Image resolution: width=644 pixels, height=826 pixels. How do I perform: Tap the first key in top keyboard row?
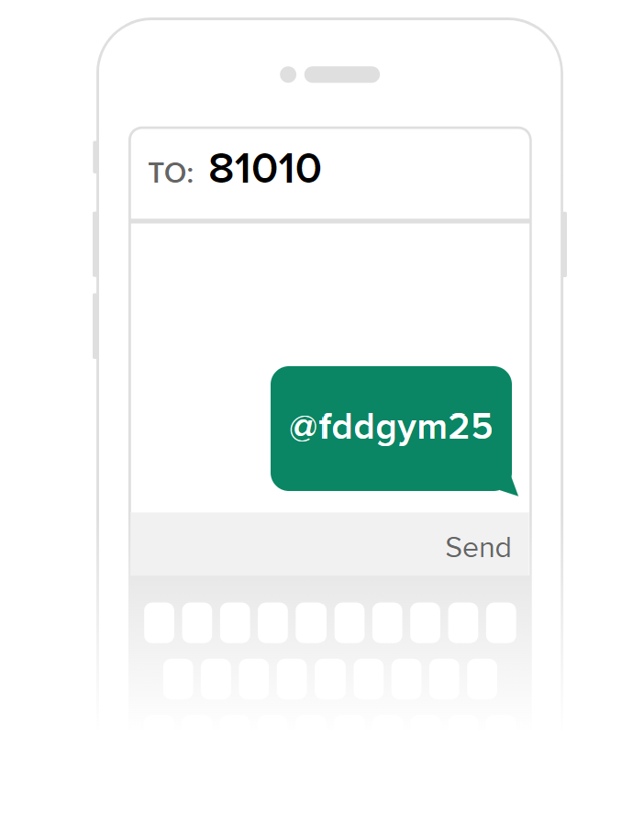[159, 622]
